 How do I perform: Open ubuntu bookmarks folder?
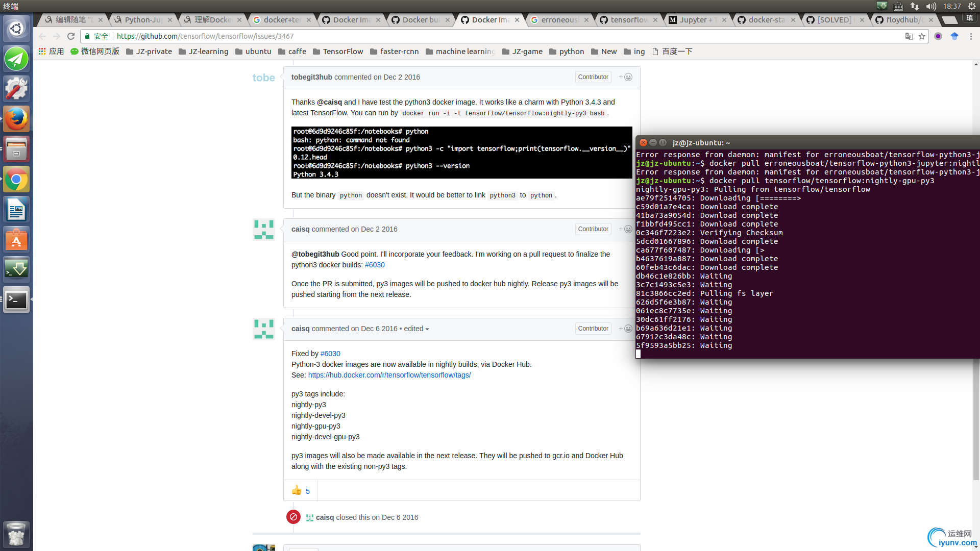[253, 52]
